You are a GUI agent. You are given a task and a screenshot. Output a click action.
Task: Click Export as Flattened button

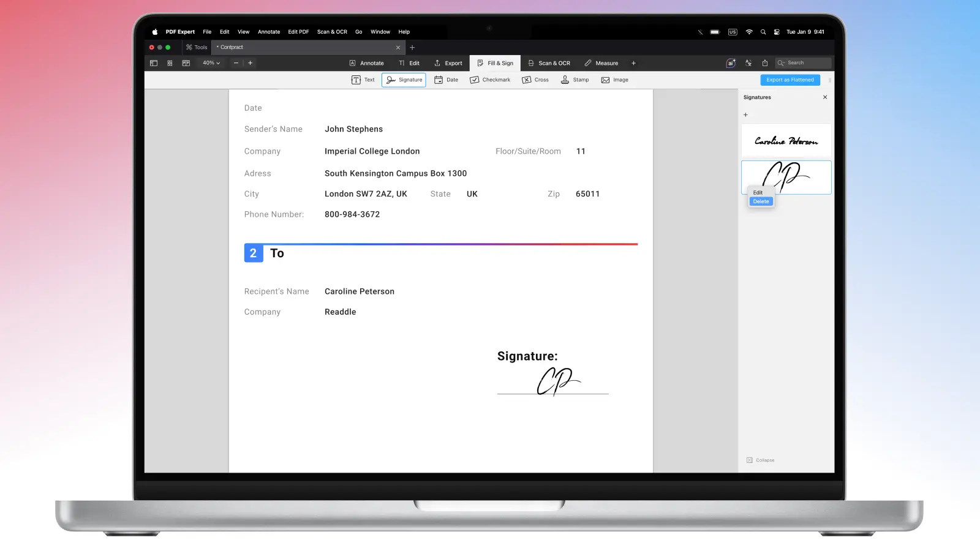(790, 80)
